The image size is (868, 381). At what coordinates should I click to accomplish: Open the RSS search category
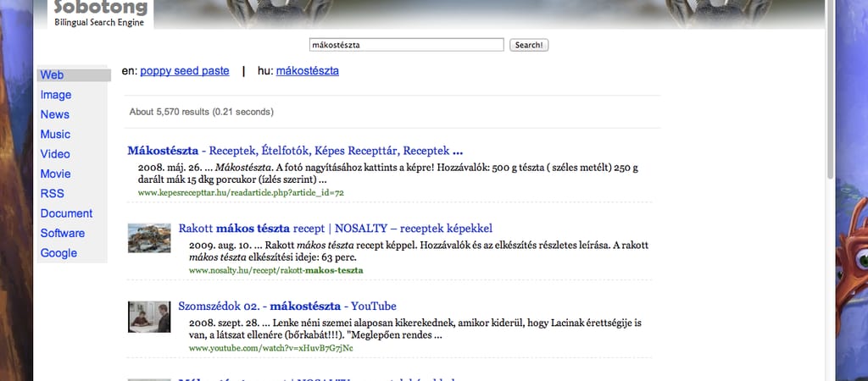pos(53,194)
